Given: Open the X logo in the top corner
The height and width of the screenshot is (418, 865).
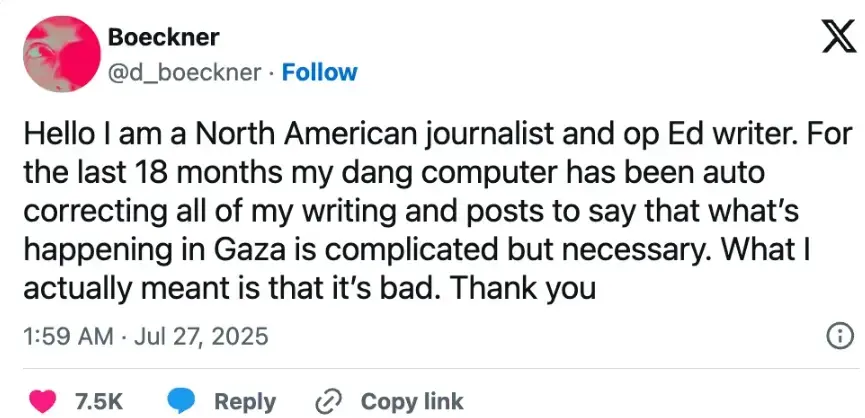Looking at the screenshot, I should tap(839, 39).
